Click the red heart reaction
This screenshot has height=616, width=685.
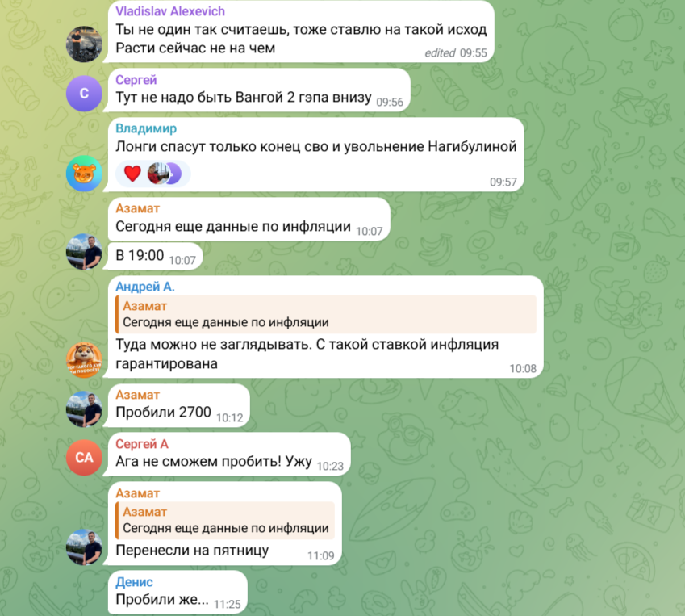point(132,174)
